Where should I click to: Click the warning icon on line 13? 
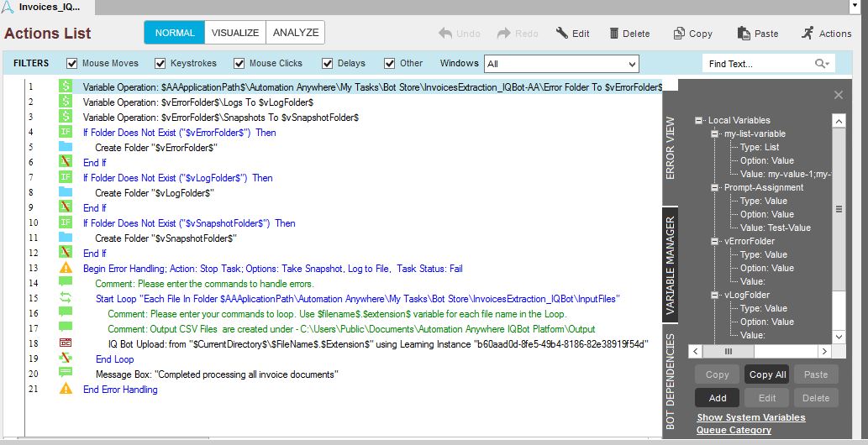click(x=66, y=269)
